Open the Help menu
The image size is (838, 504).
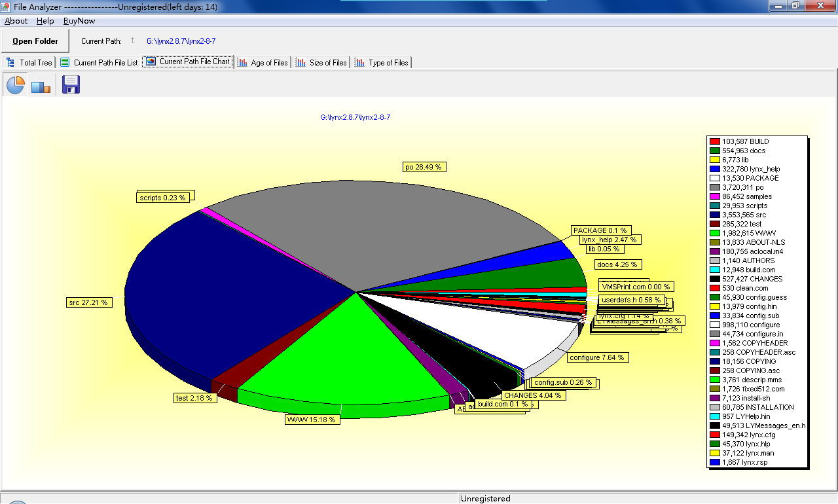45,20
